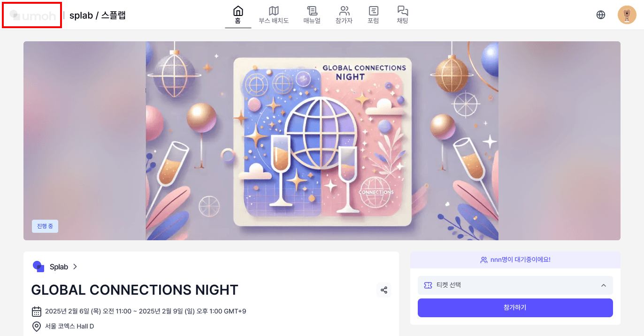
Task: Open the 부스 배치도 booth map tab
Action: [x=274, y=15]
